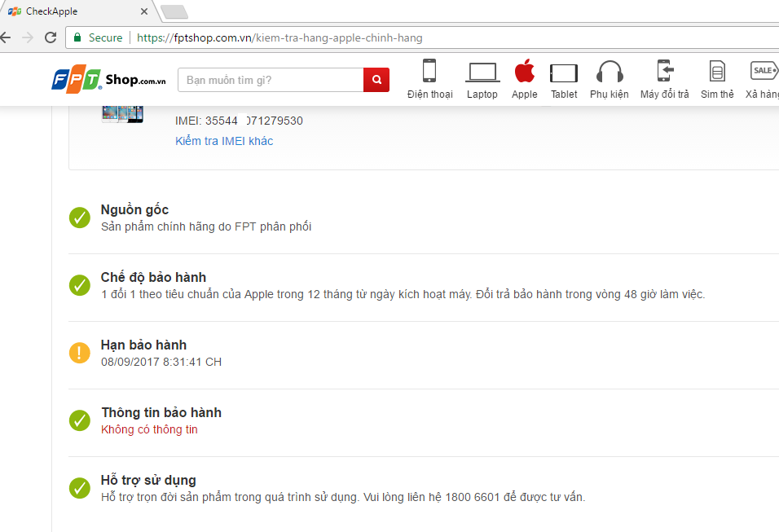Screen dimensions: 779x532
Task: Close the CheckApple tab
Action: pyautogui.click(x=144, y=11)
